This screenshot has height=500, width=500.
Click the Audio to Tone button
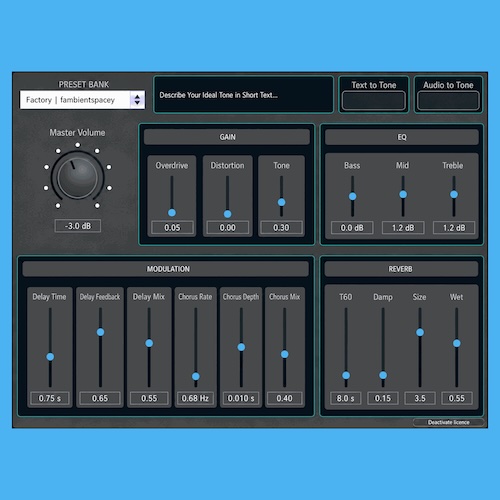[448, 101]
